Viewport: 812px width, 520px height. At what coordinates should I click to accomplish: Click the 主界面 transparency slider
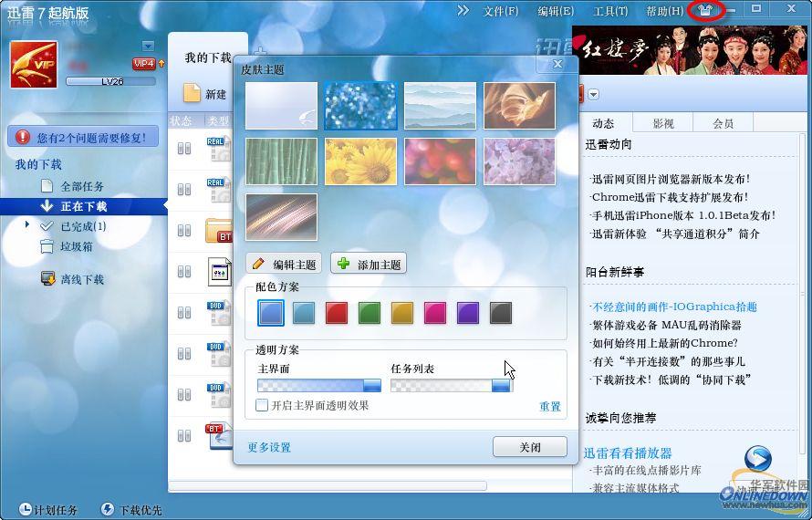point(319,385)
